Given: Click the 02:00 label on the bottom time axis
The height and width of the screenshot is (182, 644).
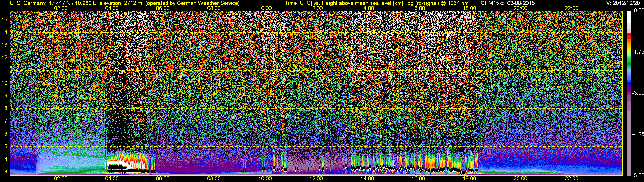Looking at the screenshot, I should 61,179.
